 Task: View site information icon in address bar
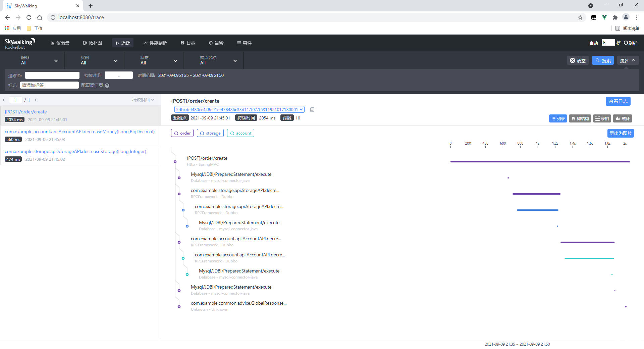point(53,17)
